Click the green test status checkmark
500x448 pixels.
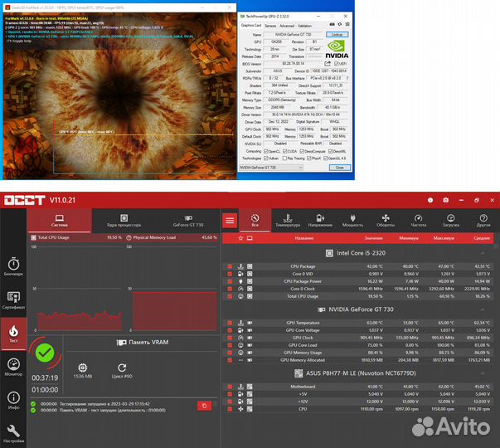tap(45, 353)
